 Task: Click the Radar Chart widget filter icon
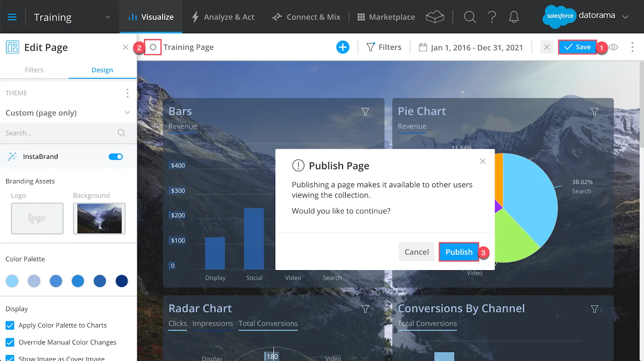tap(365, 309)
